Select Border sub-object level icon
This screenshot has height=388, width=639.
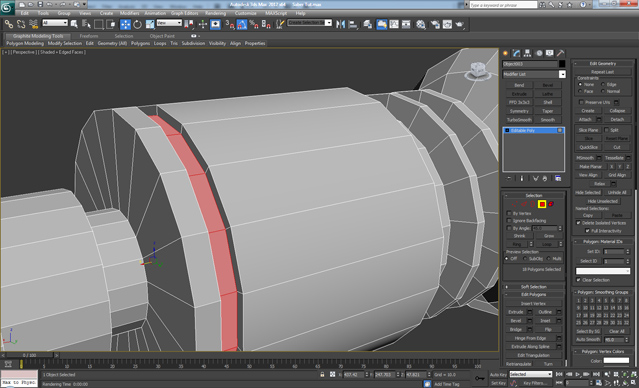[533, 204]
